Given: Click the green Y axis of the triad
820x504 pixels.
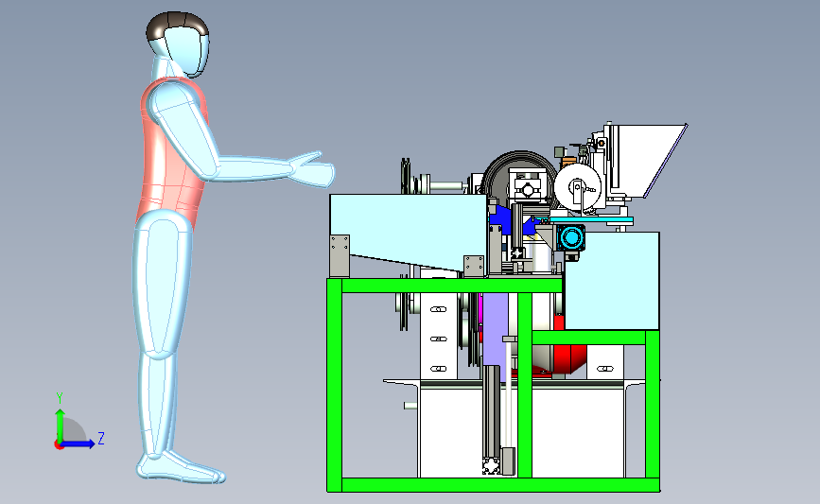Looking at the screenshot, I should click(x=60, y=425).
